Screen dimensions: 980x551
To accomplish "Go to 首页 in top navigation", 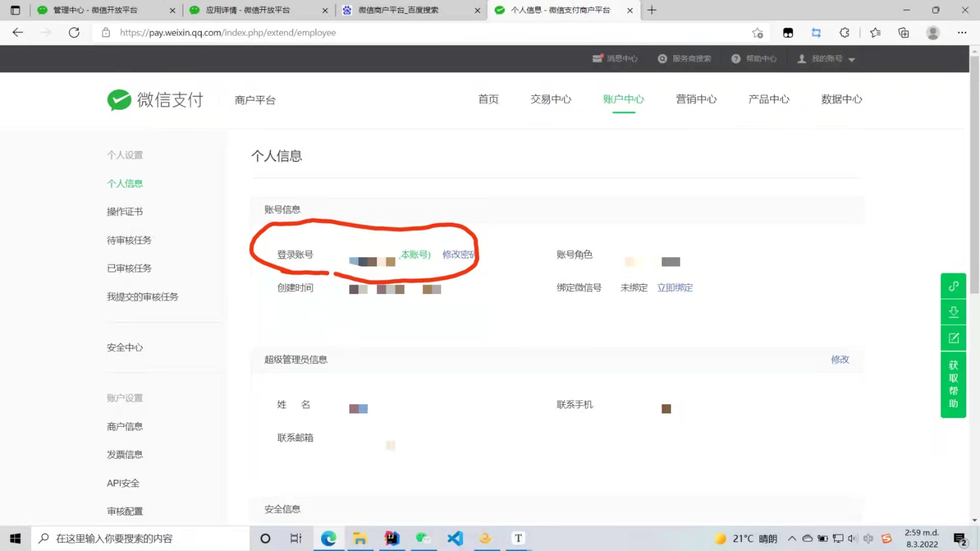I will (x=488, y=99).
